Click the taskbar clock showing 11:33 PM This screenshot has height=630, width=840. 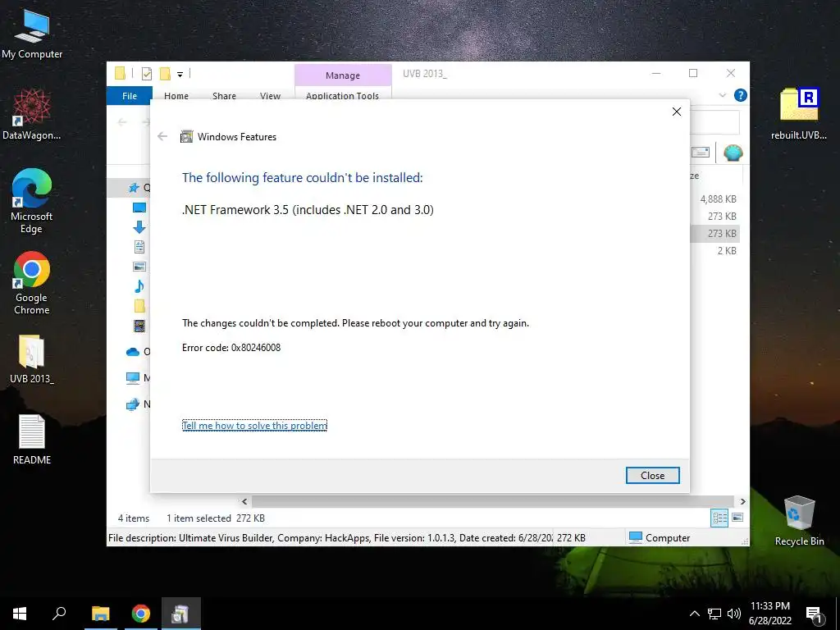[769, 614]
